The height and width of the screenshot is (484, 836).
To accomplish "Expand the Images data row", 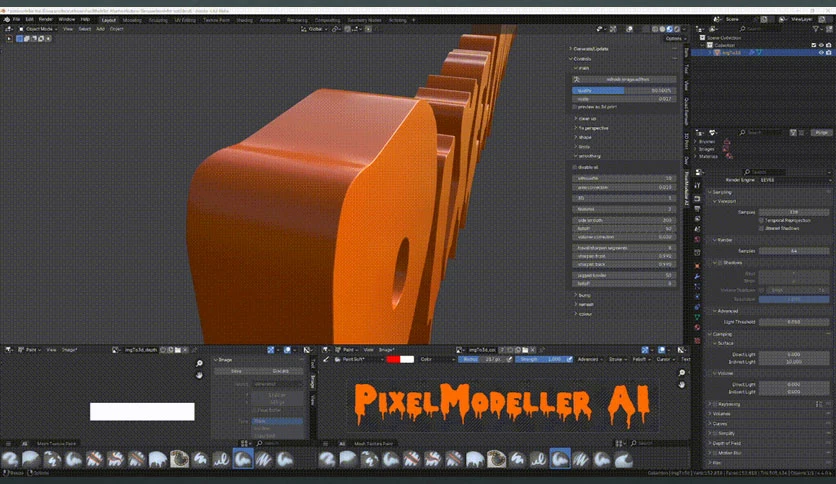I will (695, 149).
